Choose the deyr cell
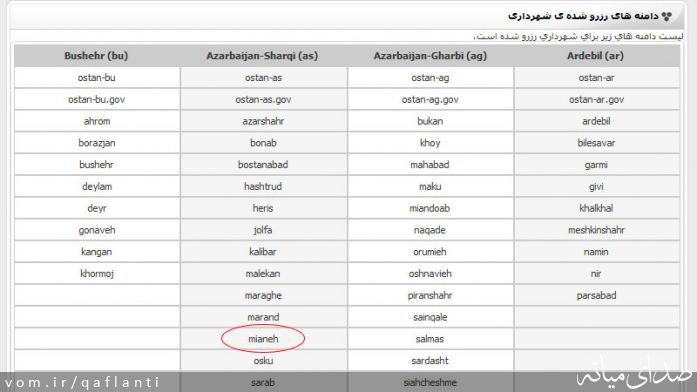This screenshot has height=392, width=697. 96,208
